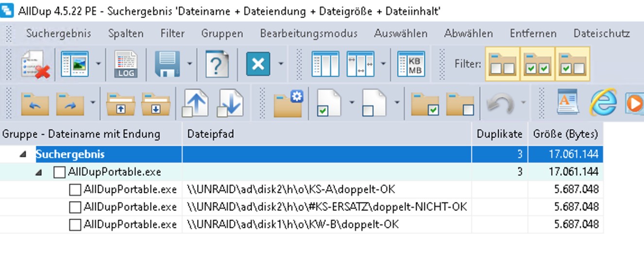Click the move file up arrow icon
644x278 pixels.
pyautogui.click(x=195, y=104)
